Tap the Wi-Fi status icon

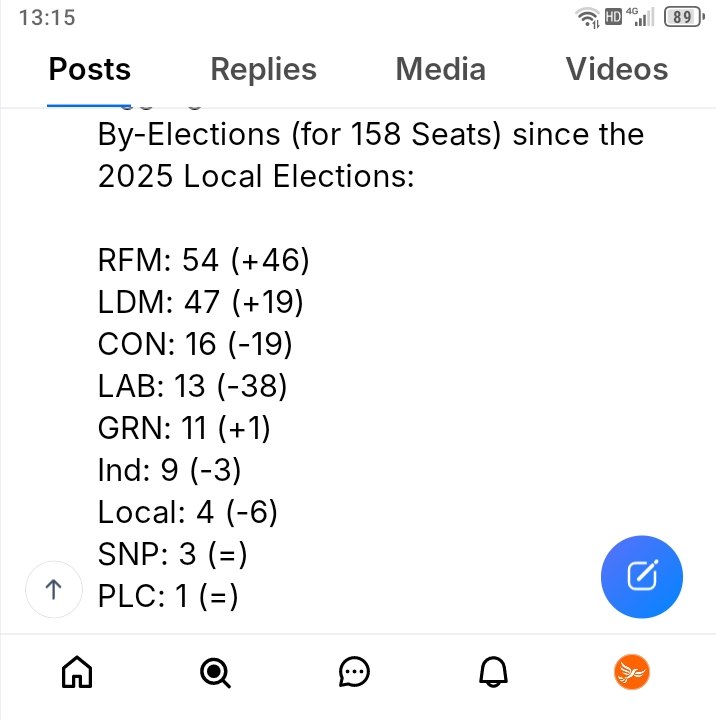pyautogui.click(x=587, y=17)
